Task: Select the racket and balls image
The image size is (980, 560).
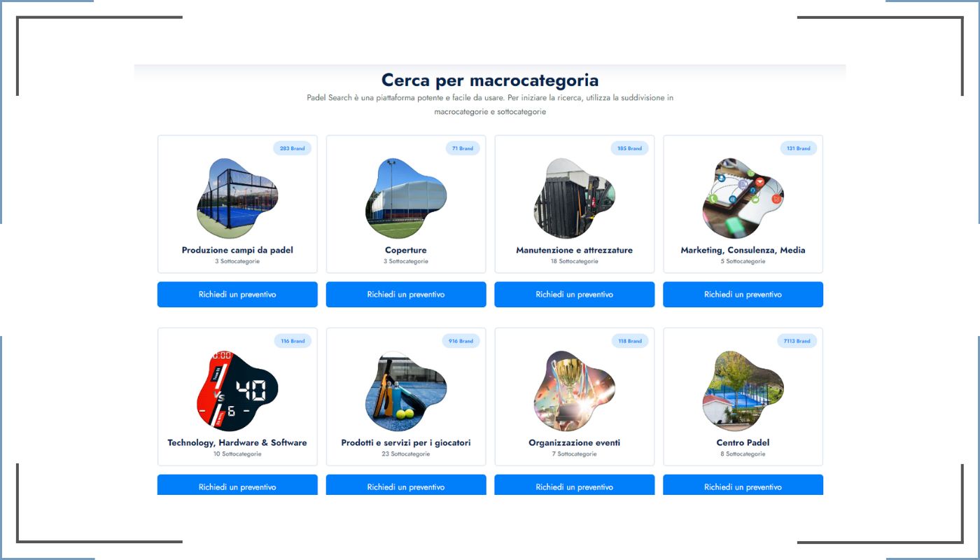Action: tap(406, 391)
